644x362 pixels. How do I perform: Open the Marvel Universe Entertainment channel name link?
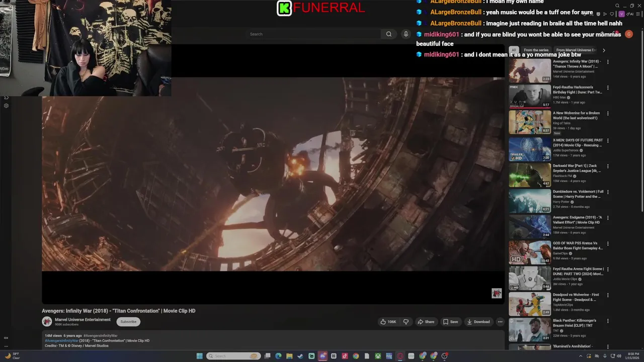83,320
